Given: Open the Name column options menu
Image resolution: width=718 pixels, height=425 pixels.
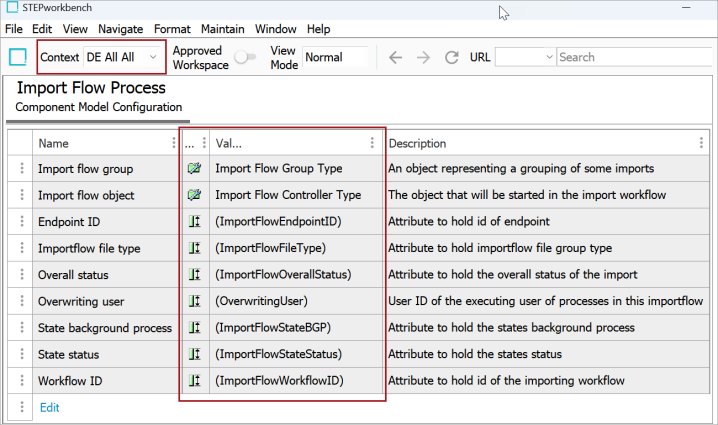Looking at the screenshot, I should coord(174,143).
